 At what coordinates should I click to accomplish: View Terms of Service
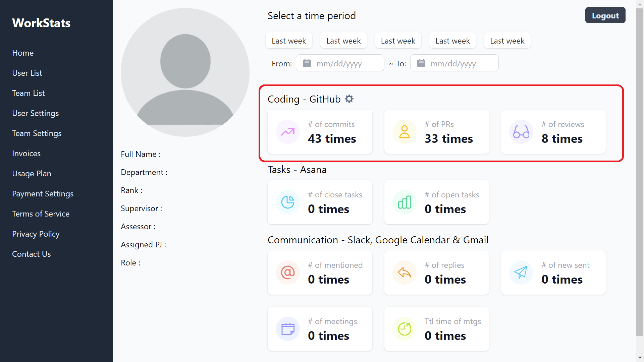41,214
